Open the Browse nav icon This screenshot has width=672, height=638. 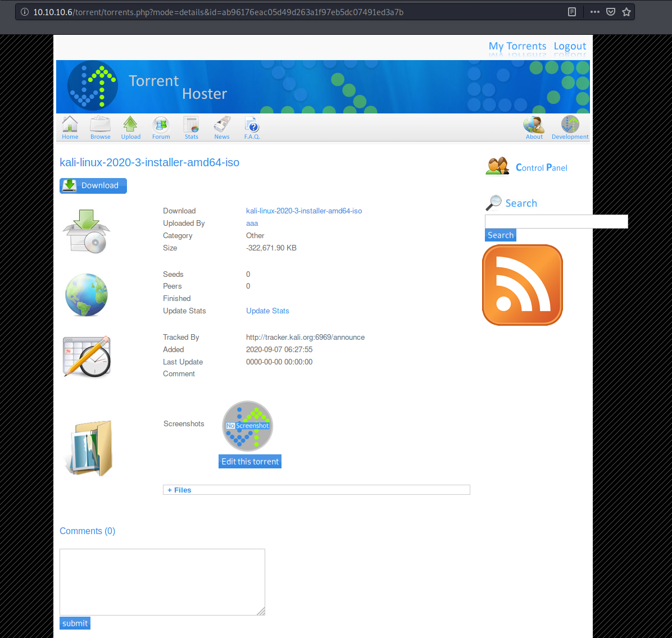(x=100, y=127)
